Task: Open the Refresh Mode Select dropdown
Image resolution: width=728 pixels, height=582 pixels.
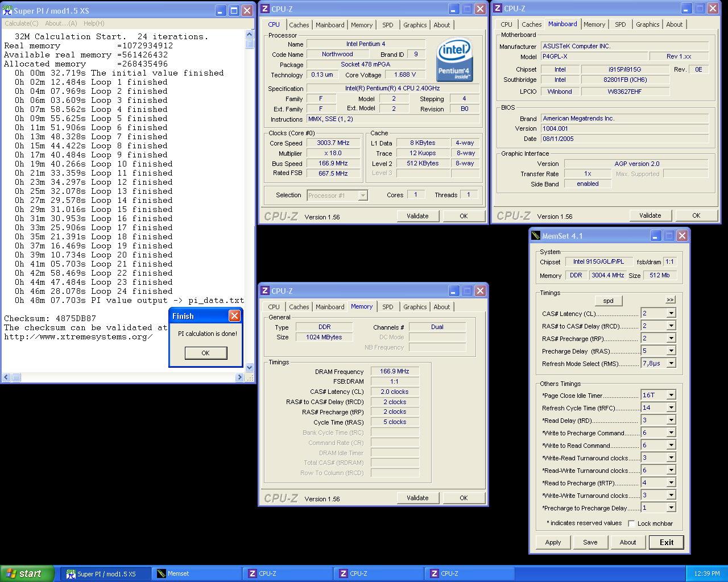Action: coord(671,363)
